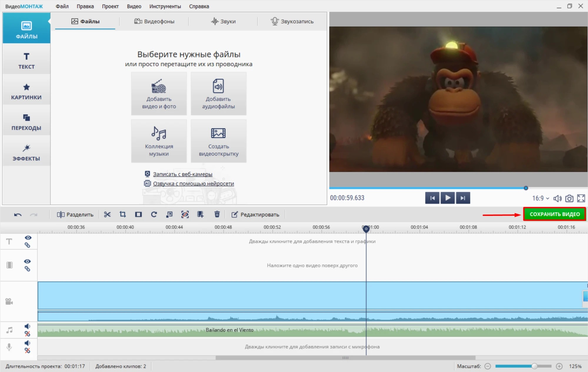Screen dimensions: 588x372
Task: Mute the music track speaker
Action: coord(27,326)
